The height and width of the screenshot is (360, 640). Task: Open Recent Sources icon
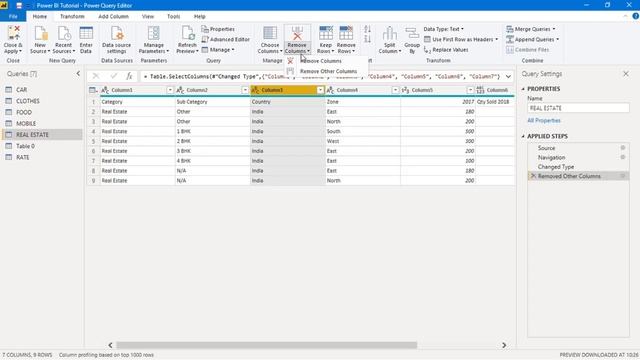click(64, 33)
